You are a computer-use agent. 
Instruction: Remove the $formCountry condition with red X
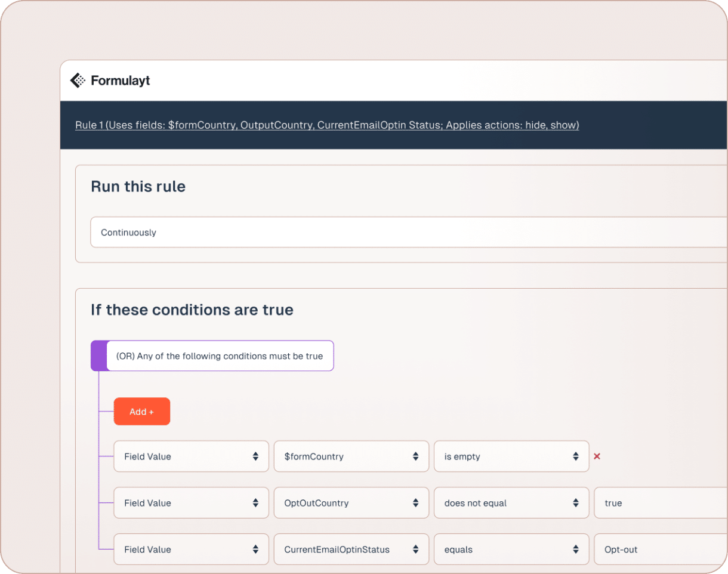[x=597, y=456]
